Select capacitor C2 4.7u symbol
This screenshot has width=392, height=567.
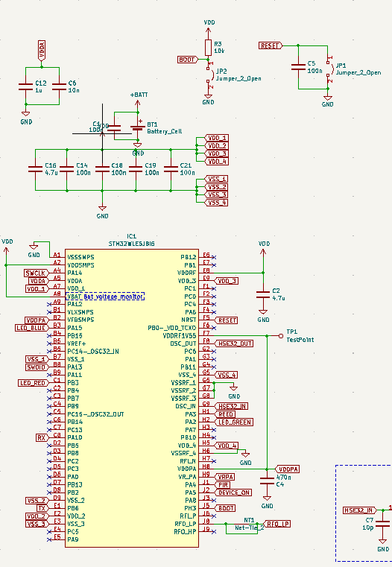(263, 294)
